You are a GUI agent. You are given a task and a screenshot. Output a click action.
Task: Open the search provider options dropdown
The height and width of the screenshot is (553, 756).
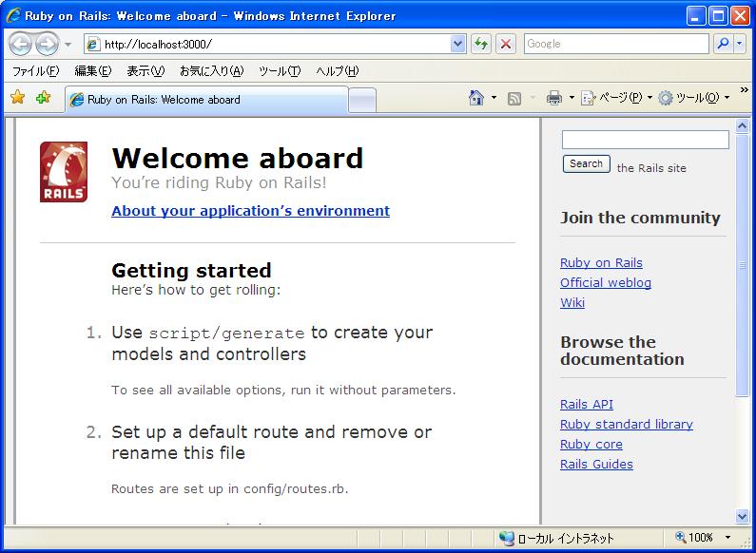[740, 45]
